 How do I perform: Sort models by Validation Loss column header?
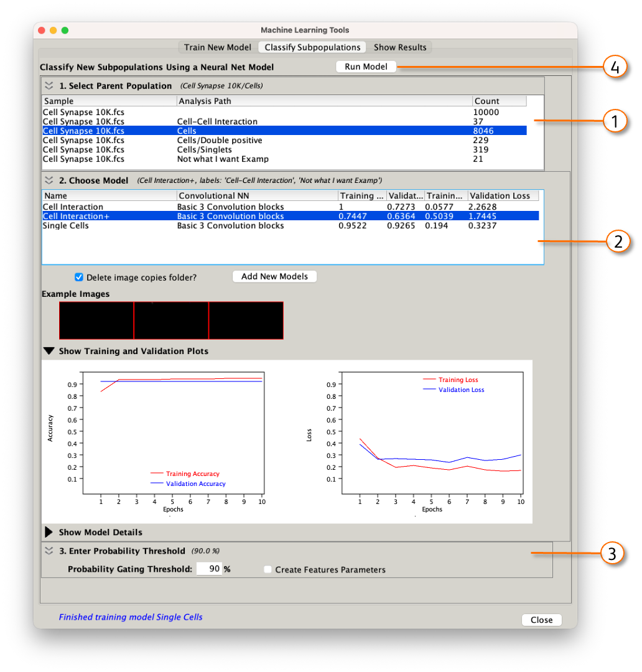(x=503, y=195)
